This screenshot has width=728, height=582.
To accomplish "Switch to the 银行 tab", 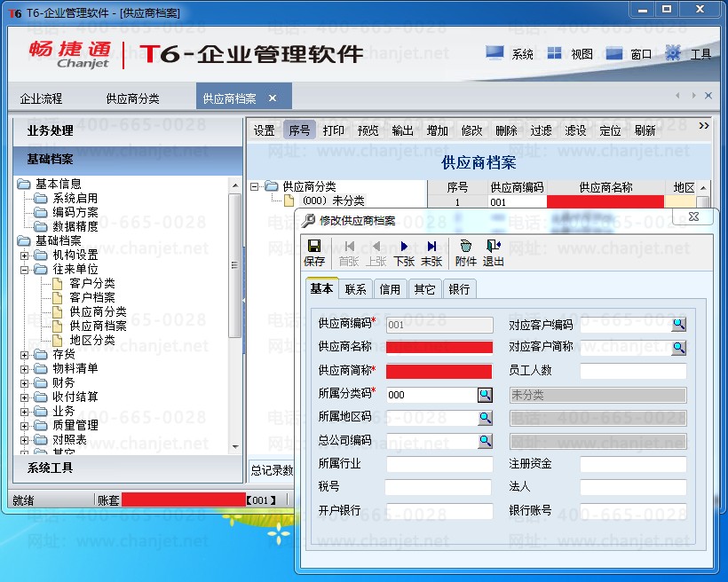I will [x=459, y=289].
